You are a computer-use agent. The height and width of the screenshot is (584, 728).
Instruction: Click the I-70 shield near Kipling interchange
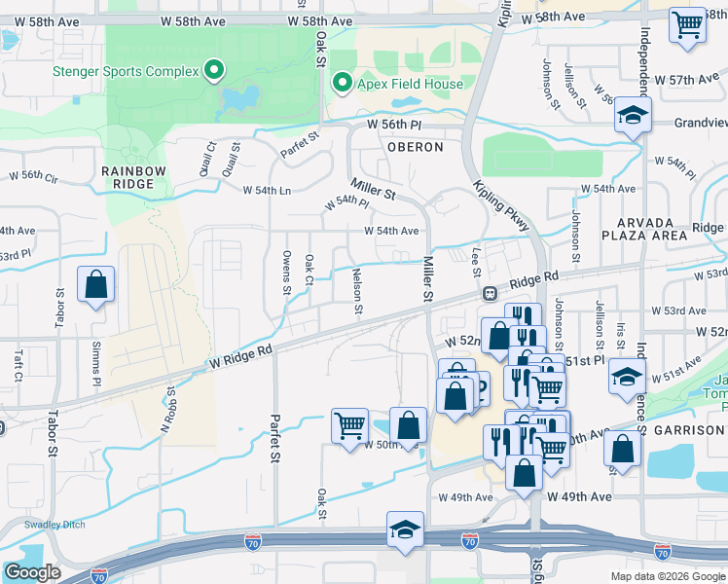(470, 541)
